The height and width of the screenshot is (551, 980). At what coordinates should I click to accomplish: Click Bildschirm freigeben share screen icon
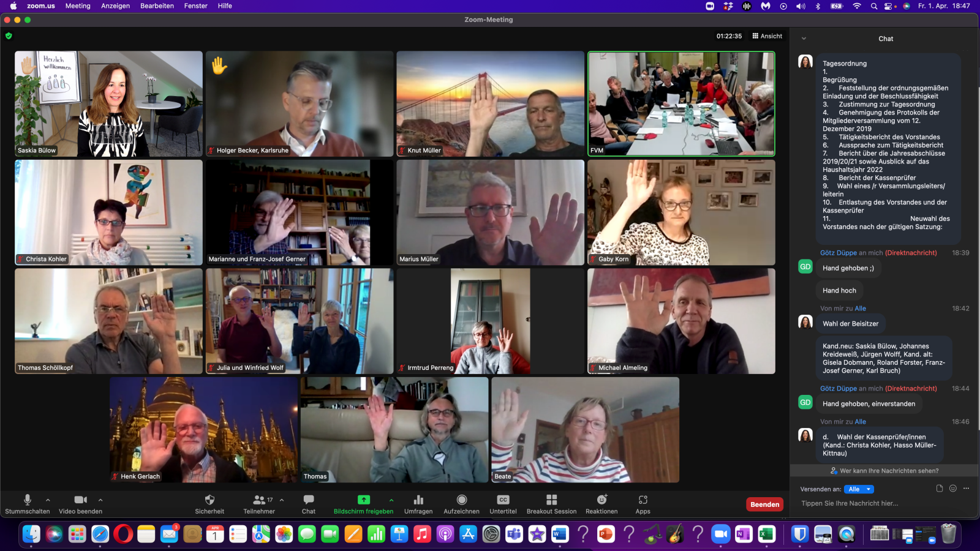tap(364, 500)
